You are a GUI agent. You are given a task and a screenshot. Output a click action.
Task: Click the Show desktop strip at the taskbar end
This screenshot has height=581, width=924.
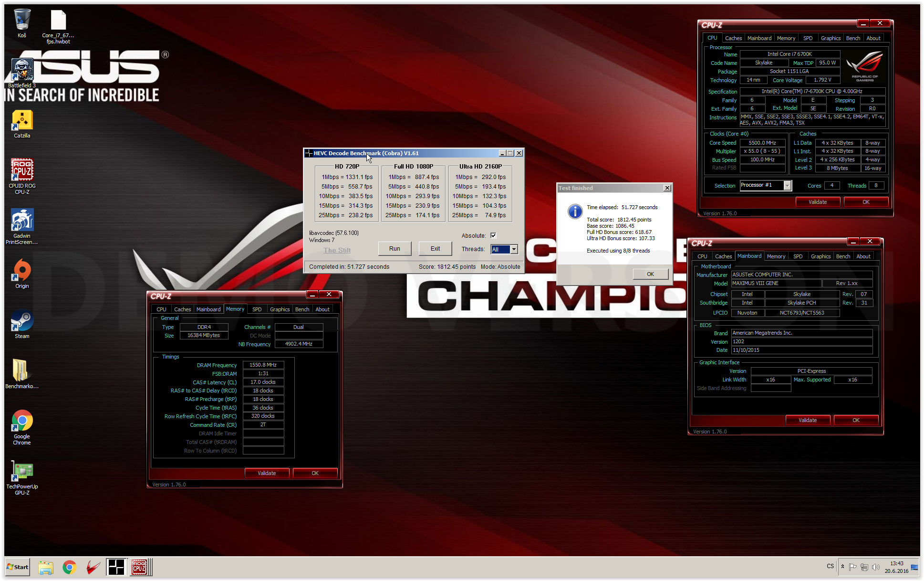click(x=915, y=567)
